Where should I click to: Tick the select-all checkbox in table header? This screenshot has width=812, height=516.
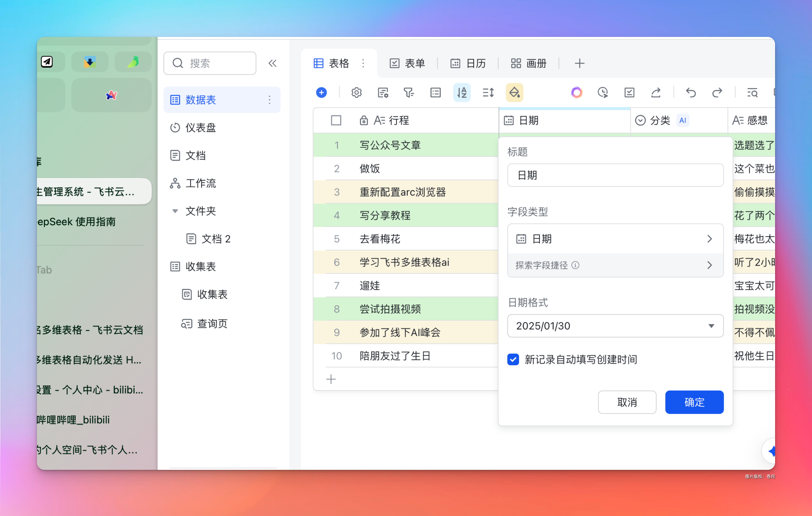pyautogui.click(x=336, y=120)
